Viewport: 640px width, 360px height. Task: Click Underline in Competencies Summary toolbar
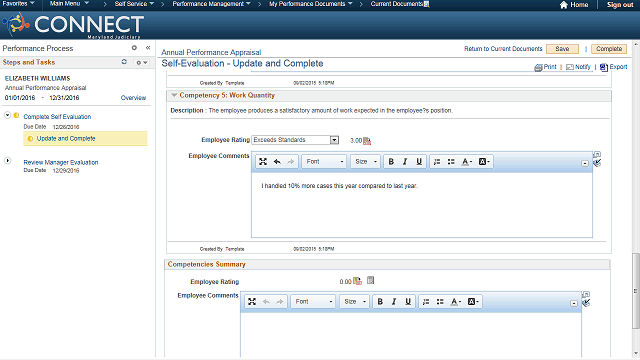pyautogui.click(x=408, y=302)
